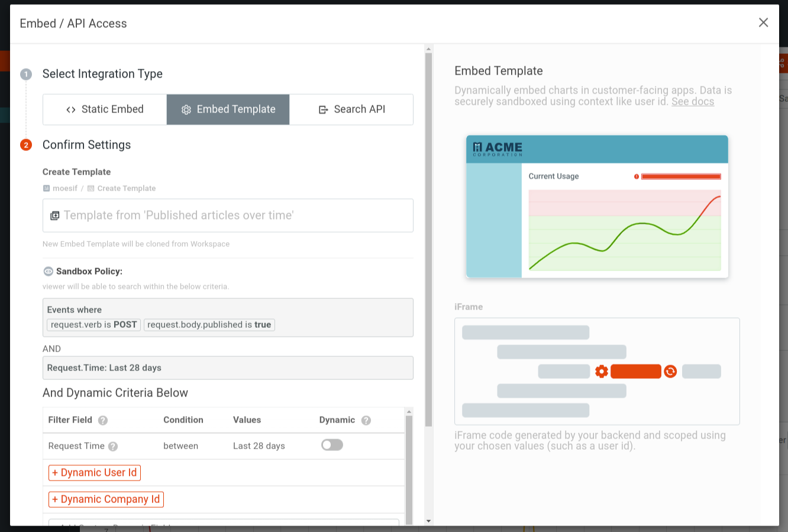Click the alert icon beside Current Usage in preview
This screenshot has height=532, width=788.
[636, 176]
